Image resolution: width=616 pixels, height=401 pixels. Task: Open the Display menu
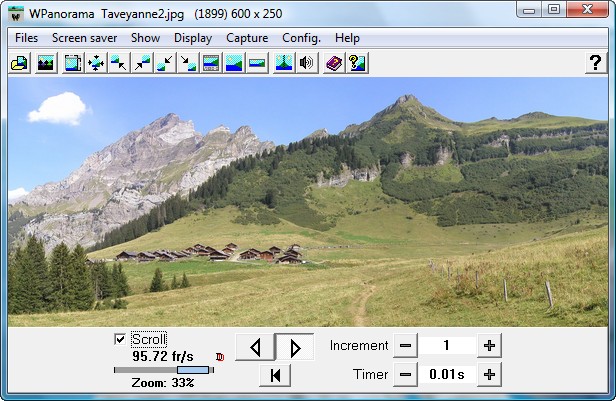193,38
